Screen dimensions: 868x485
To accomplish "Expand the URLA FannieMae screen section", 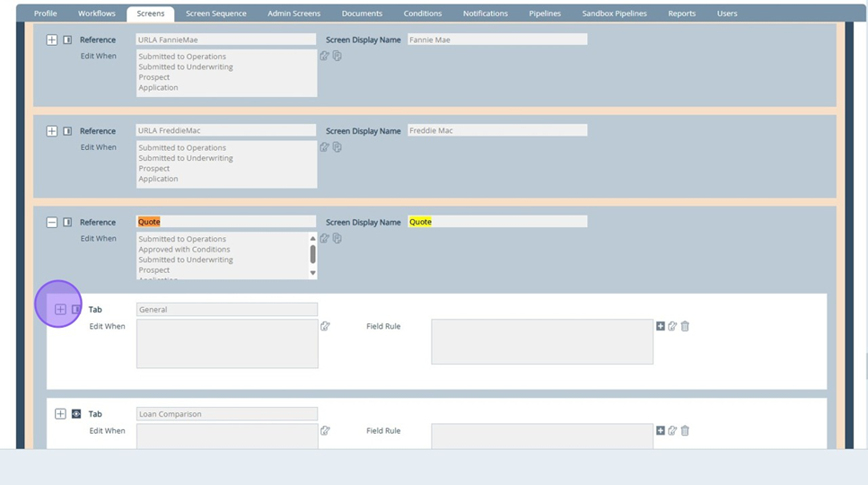I will (52, 40).
